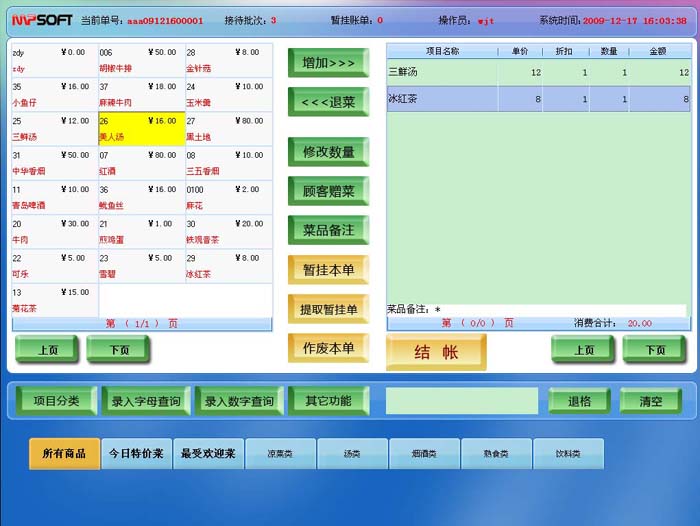Open the 饮料类 drinks tab
The height and width of the screenshot is (526, 700).
[568, 454]
